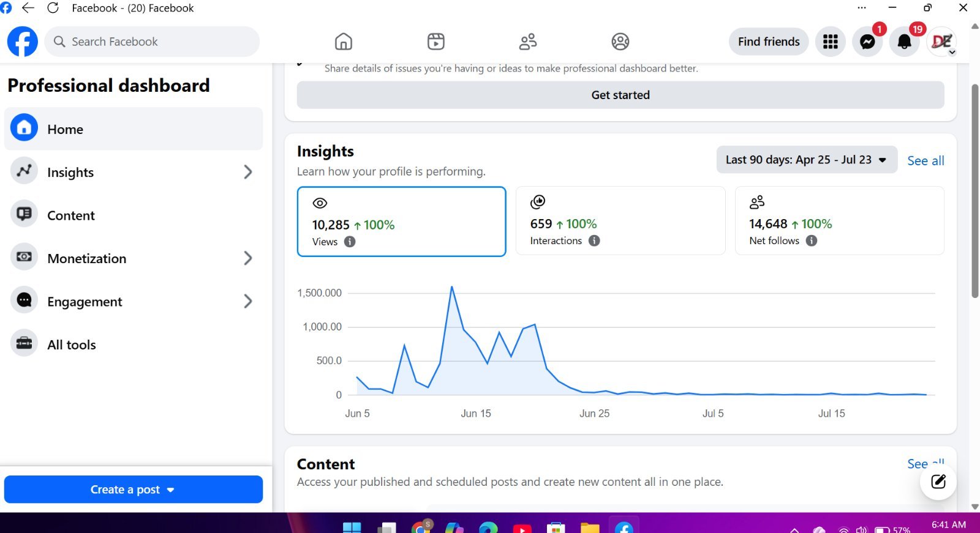Screen dimensions: 980x533
Task: Click the 6:41 AM taskbar clock
Action: 949,525
